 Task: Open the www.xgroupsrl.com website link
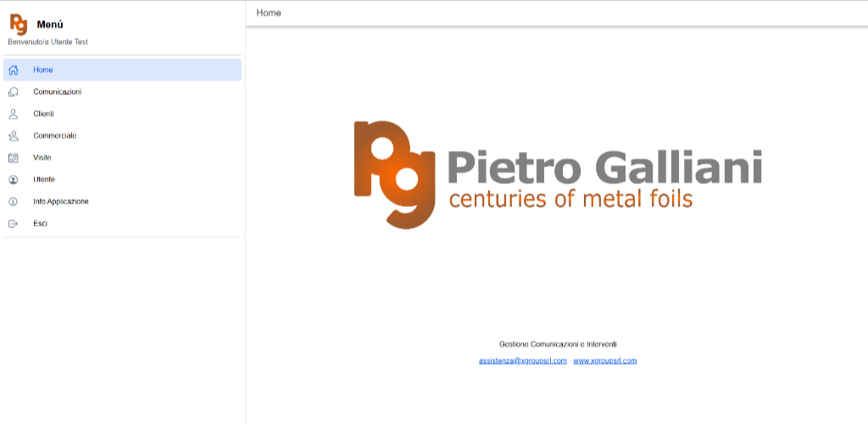coord(604,361)
